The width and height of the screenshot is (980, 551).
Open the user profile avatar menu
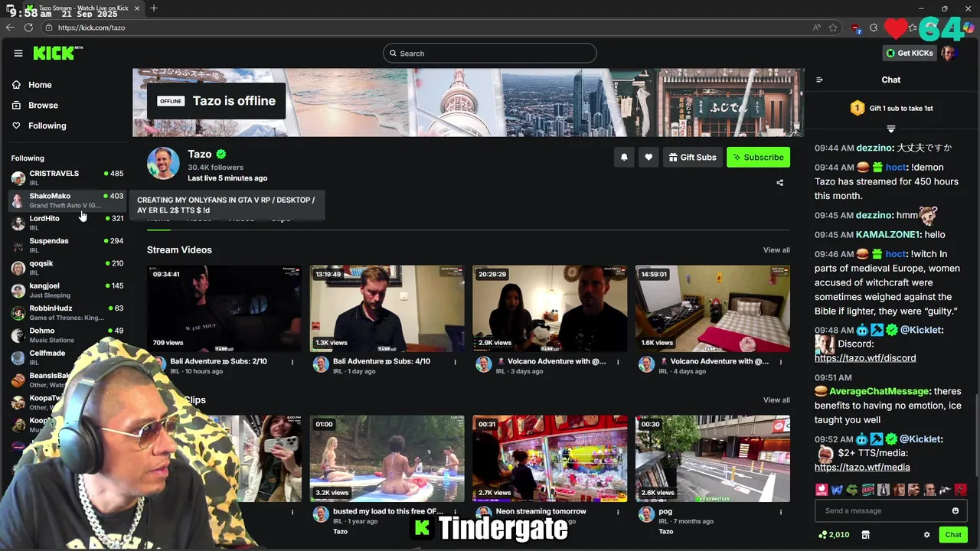click(949, 53)
